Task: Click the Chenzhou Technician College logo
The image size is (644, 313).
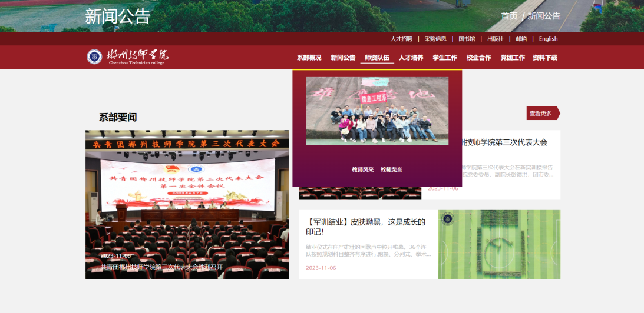Action: click(x=128, y=56)
